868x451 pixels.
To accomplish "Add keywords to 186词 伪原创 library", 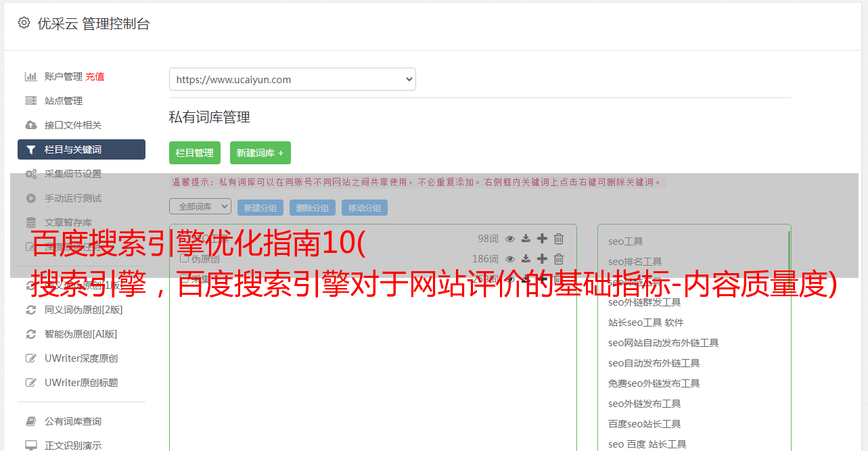I will 542,259.
